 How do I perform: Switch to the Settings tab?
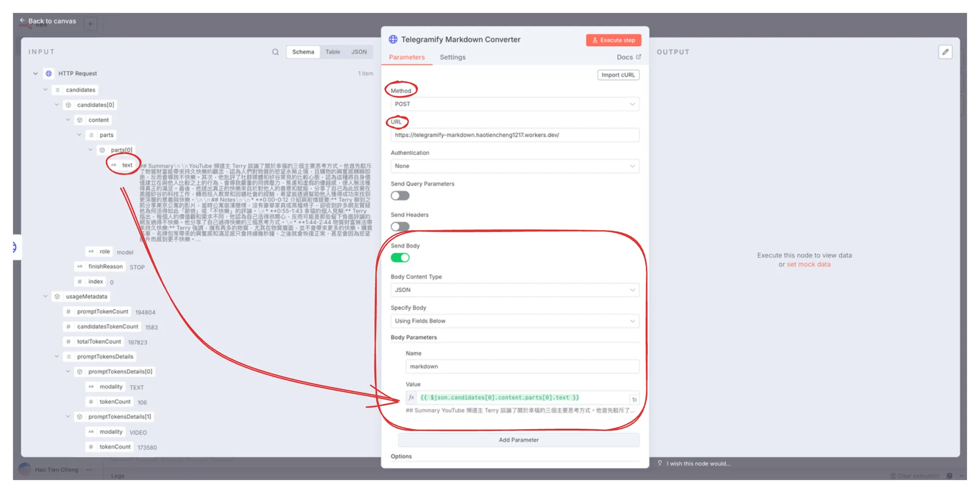coord(452,57)
